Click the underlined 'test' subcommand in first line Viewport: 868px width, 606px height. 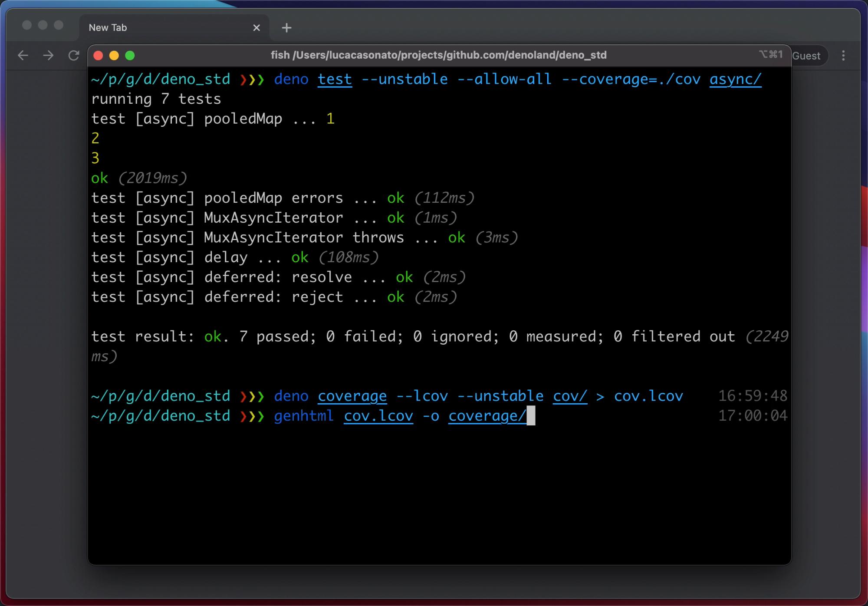(335, 79)
